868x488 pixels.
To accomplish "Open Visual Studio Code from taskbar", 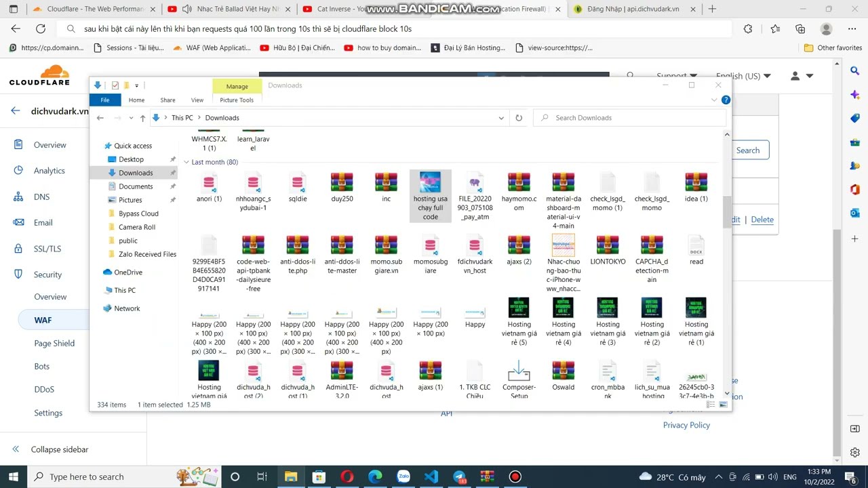I will pos(431,476).
